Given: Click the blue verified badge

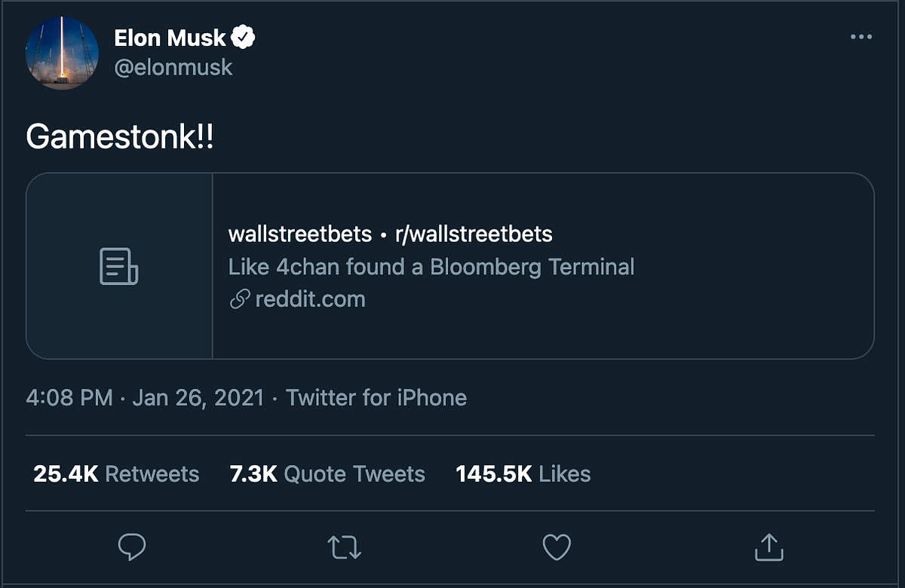Looking at the screenshot, I should [243, 37].
